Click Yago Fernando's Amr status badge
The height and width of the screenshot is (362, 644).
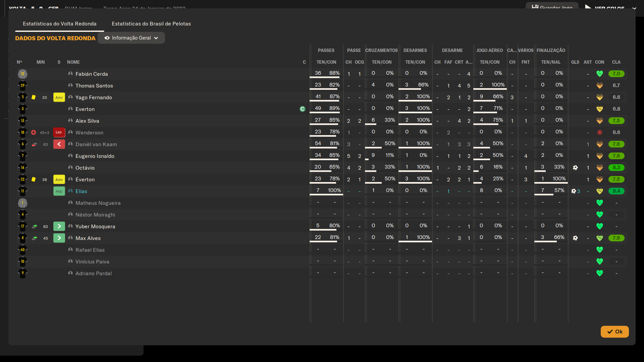59,97
